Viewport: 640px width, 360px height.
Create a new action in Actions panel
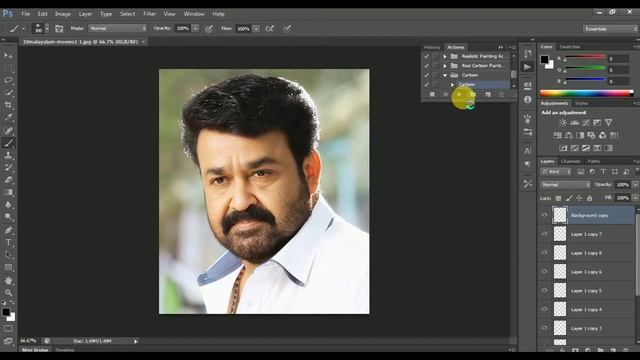tap(488, 94)
